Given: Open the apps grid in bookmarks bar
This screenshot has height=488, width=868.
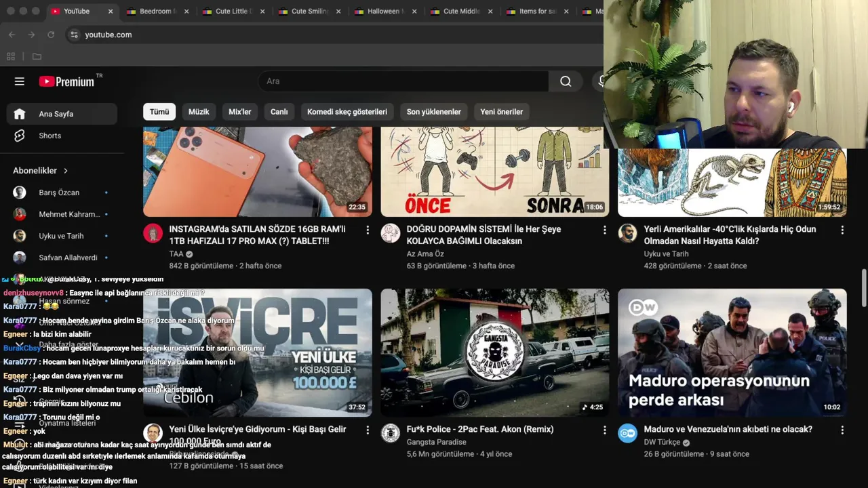Looking at the screenshot, I should 11,56.
